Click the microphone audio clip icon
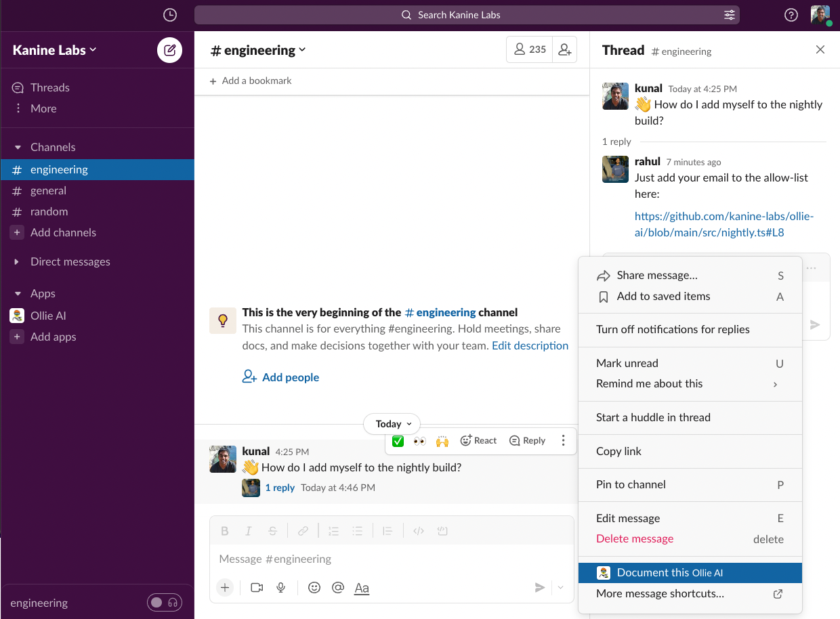This screenshot has height=619, width=840. tap(281, 588)
